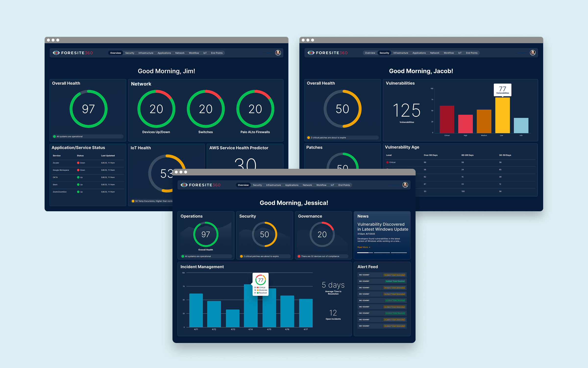This screenshot has height=368, width=588.
Task: Click the green Up status dot for OKTA
Action: pos(78,177)
